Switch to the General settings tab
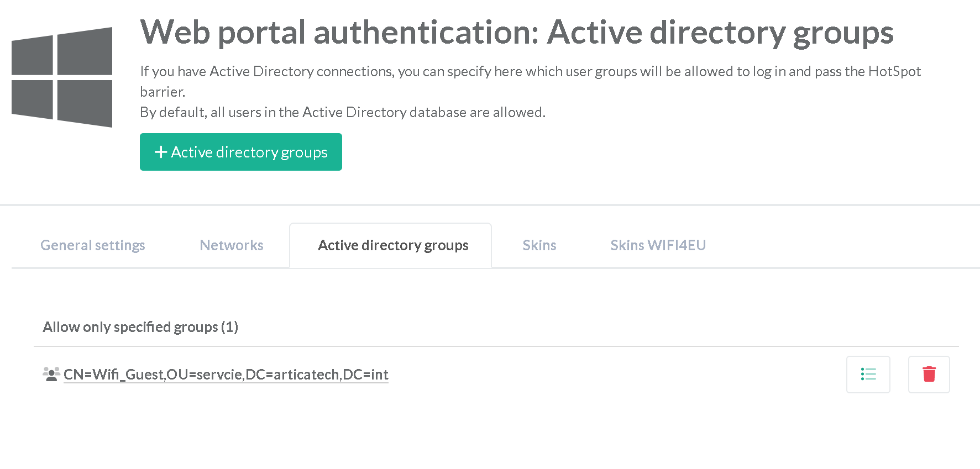The image size is (980, 469). [x=93, y=245]
